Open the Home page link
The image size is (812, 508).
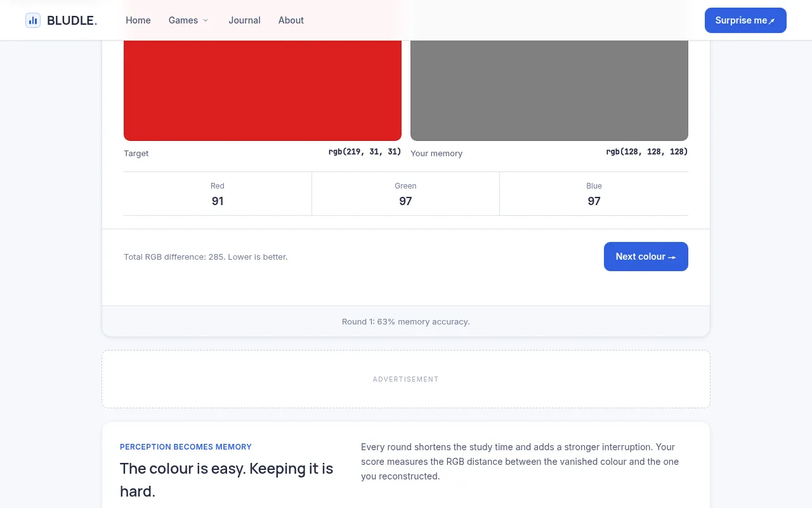[138, 20]
